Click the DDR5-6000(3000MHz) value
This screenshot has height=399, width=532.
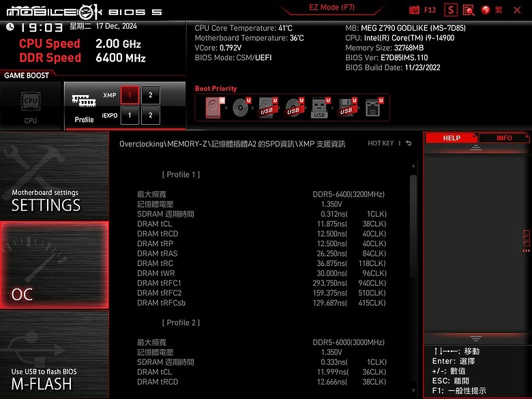point(349,342)
